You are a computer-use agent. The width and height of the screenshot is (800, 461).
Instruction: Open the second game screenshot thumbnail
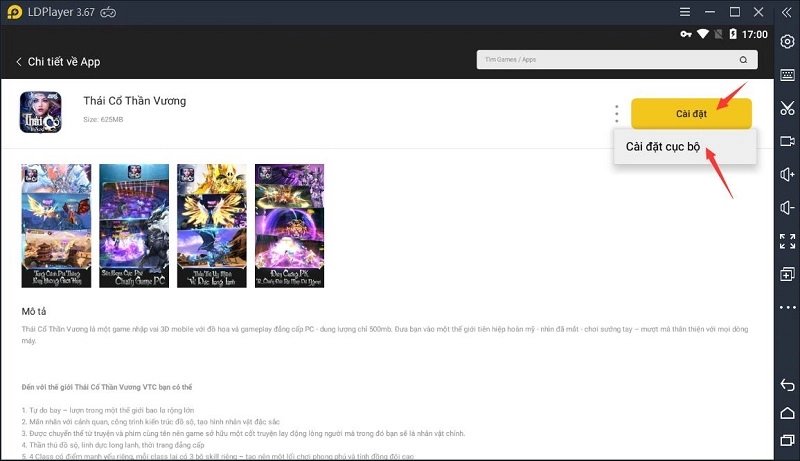[134, 226]
